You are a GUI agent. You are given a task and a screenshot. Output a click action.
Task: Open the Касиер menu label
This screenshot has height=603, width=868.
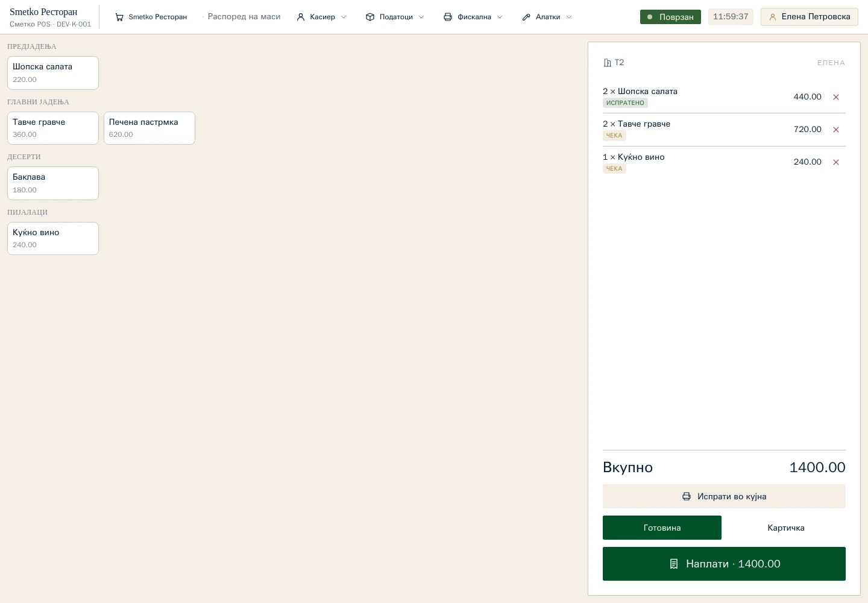(x=322, y=17)
